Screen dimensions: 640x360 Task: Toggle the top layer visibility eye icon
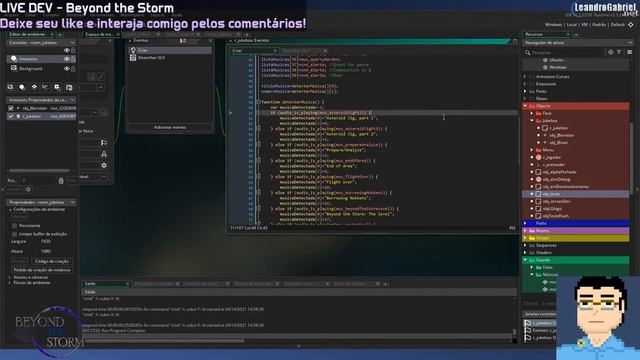pyautogui.click(x=67, y=50)
